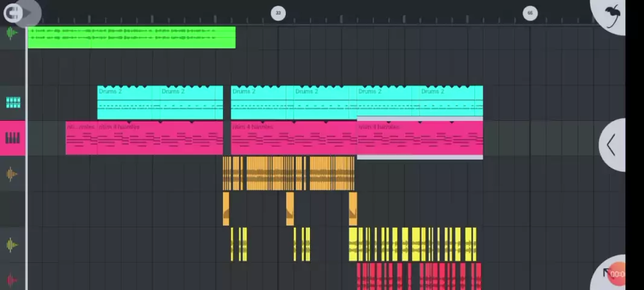The height and width of the screenshot is (290, 644).
Task: Select the pink piano keys track icon
Action: tap(13, 138)
